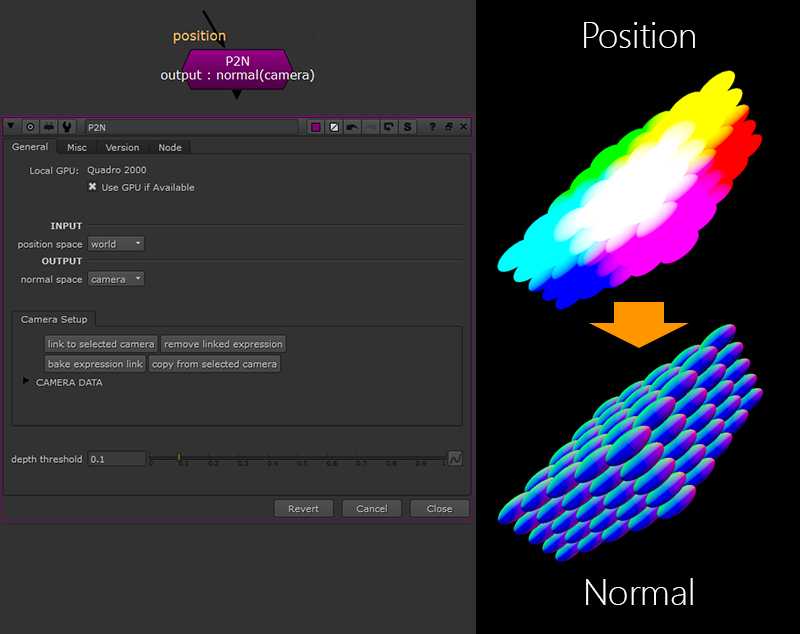This screenshot has height=634, width=800.
Task: Open the position space dropdown
Action: (x=116, y=244)
